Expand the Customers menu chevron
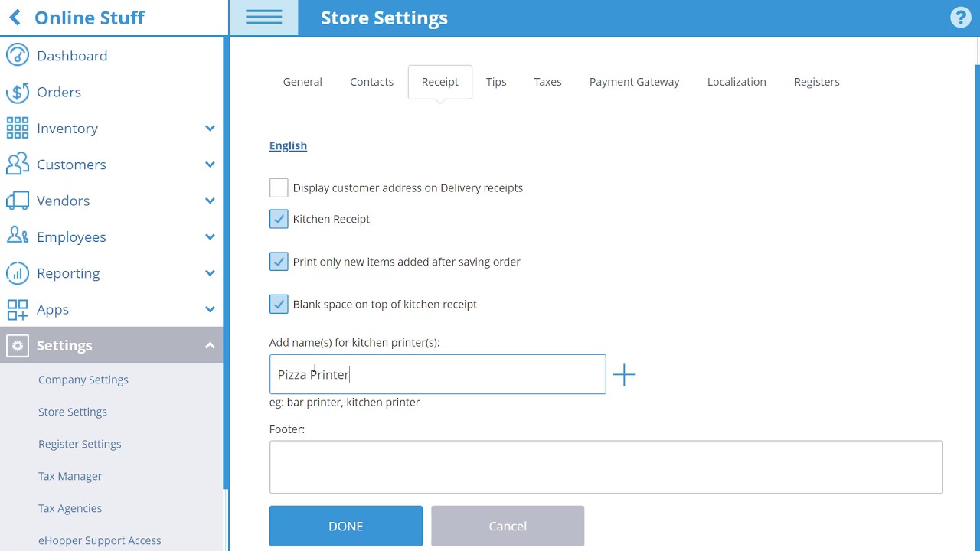The width and height of the screenshot is (980, 551). [210, 164]
